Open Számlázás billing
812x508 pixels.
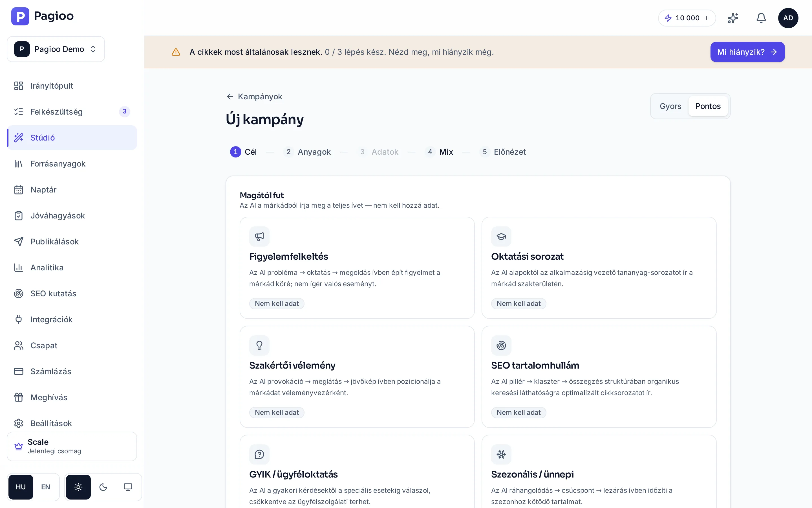click(72, 371)
